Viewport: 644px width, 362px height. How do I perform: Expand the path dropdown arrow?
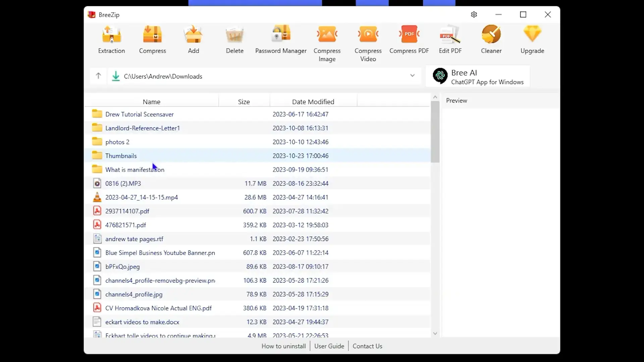pyautogui.click(x=412, y=76)
